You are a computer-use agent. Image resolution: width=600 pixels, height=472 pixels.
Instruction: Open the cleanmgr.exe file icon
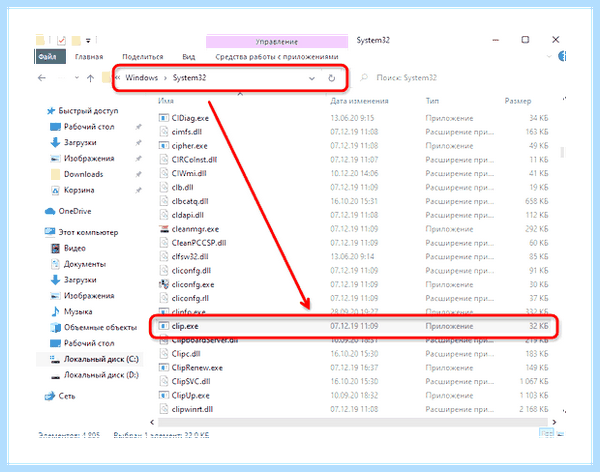pos(164,229)
